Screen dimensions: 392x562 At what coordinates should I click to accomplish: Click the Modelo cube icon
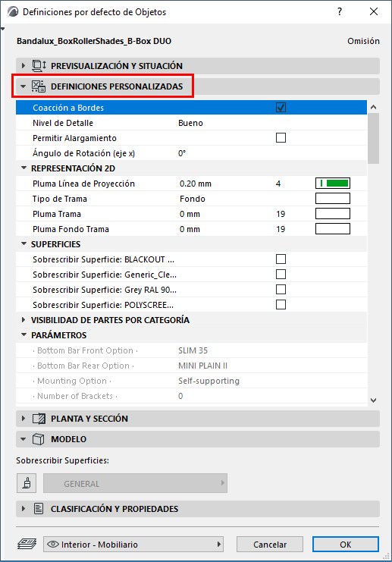point(39,439)
